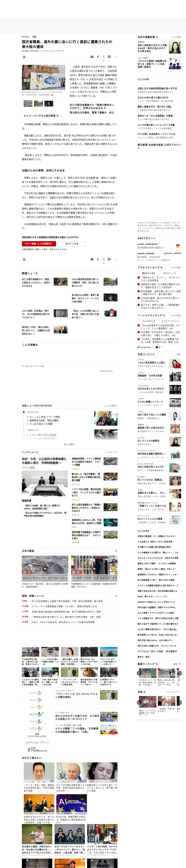Click the 記事 breadcrumb link
The image size is (186, 868).
point(34,37)
